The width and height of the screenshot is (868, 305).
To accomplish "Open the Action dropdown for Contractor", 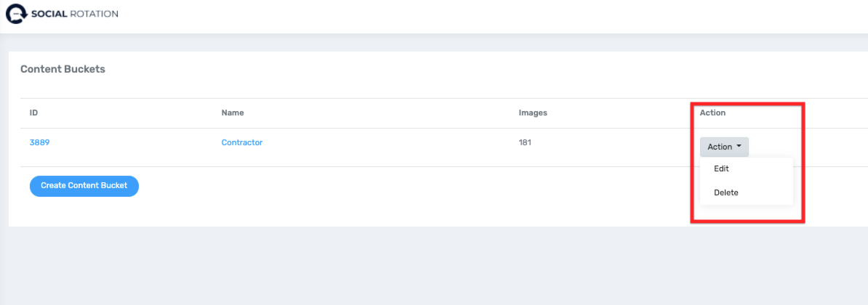I will [x=723, y=147].
